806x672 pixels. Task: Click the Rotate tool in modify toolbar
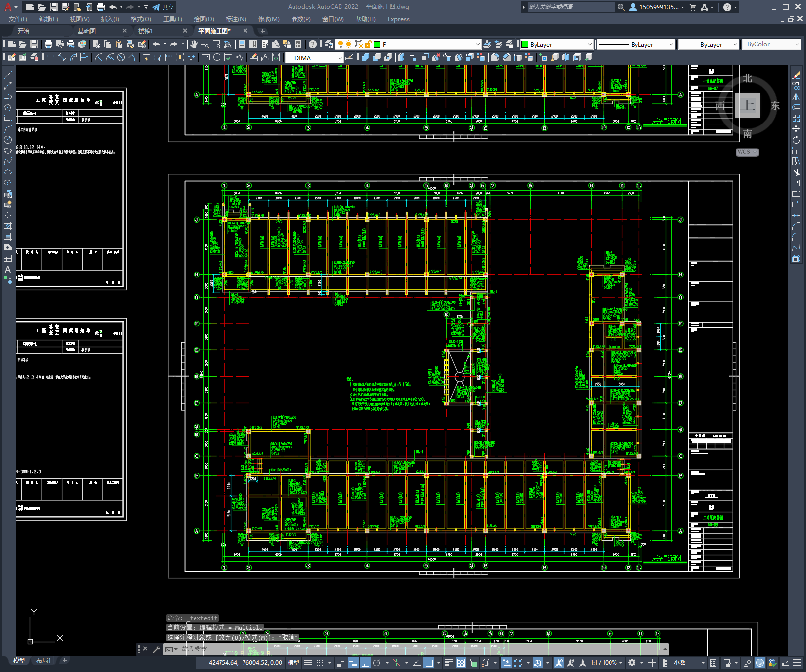click(x=796, y=140)
